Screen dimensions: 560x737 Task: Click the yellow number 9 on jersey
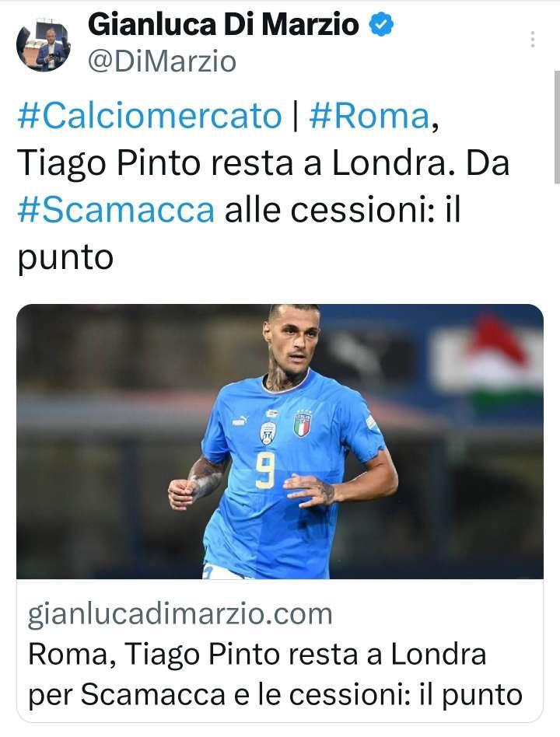(265, 471)
